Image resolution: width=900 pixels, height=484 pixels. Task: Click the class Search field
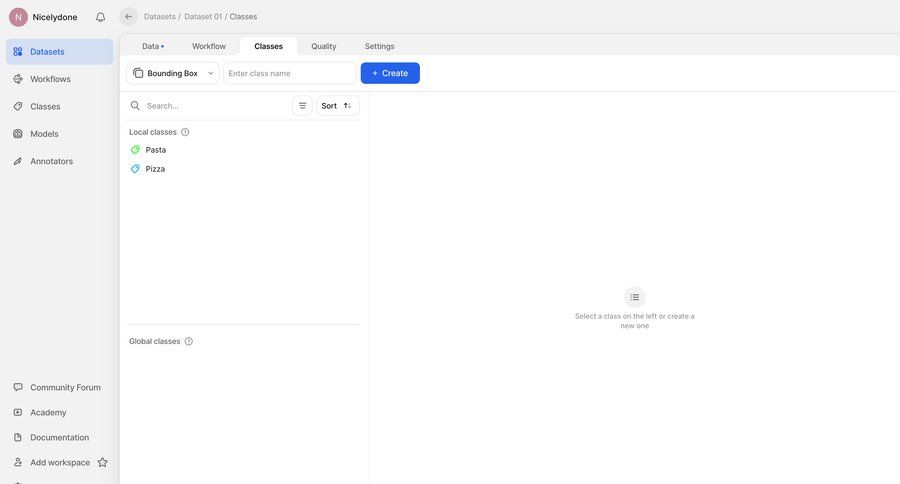215,105
